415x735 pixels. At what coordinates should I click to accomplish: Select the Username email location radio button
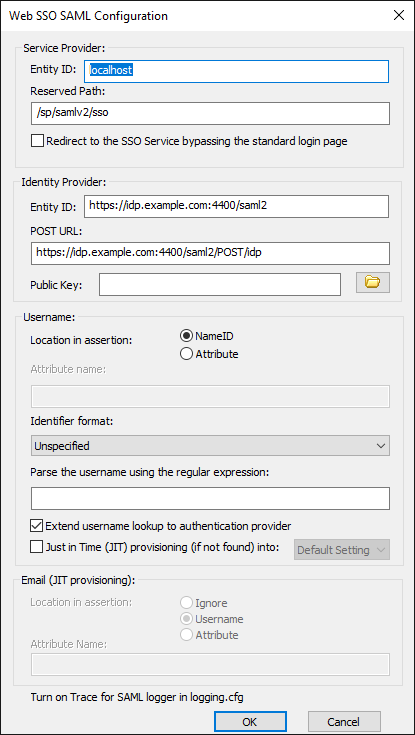click(x=187, y=619)
